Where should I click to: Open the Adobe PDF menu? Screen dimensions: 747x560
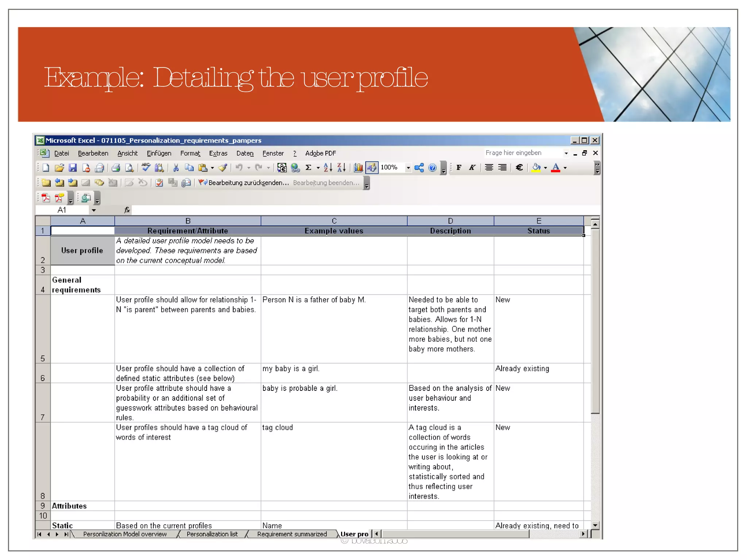point(321,153)
